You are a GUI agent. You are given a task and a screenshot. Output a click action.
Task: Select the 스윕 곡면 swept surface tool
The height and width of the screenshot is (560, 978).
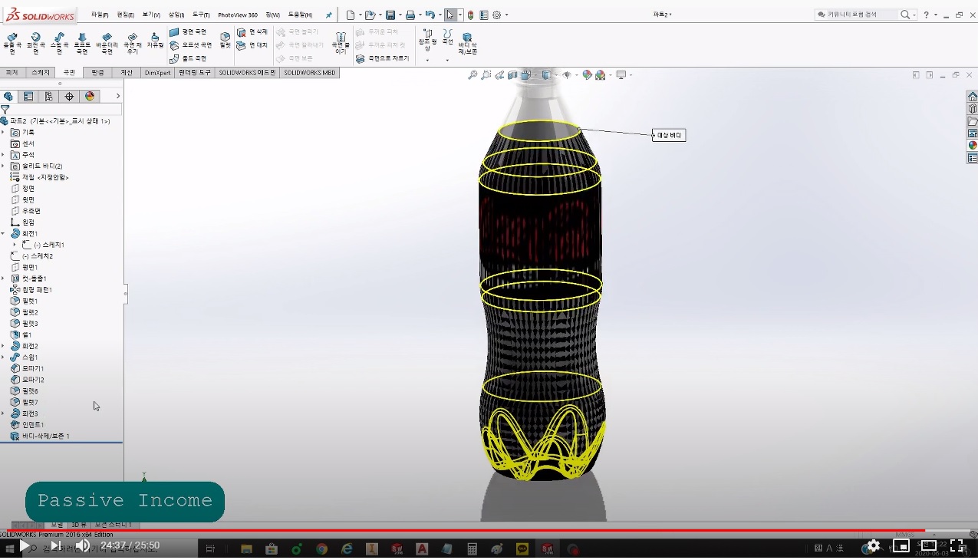pos(59,43)
